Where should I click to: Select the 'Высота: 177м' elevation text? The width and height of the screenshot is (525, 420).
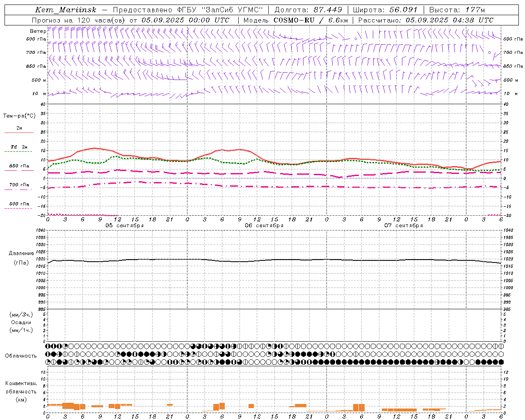(457, 10)
